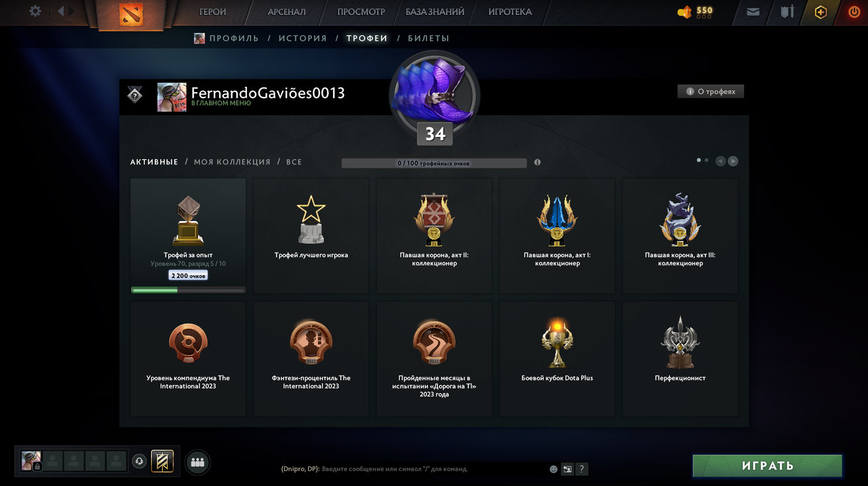Open the shards balance 550 icon

pyautogui.click(x=684, y=12)
